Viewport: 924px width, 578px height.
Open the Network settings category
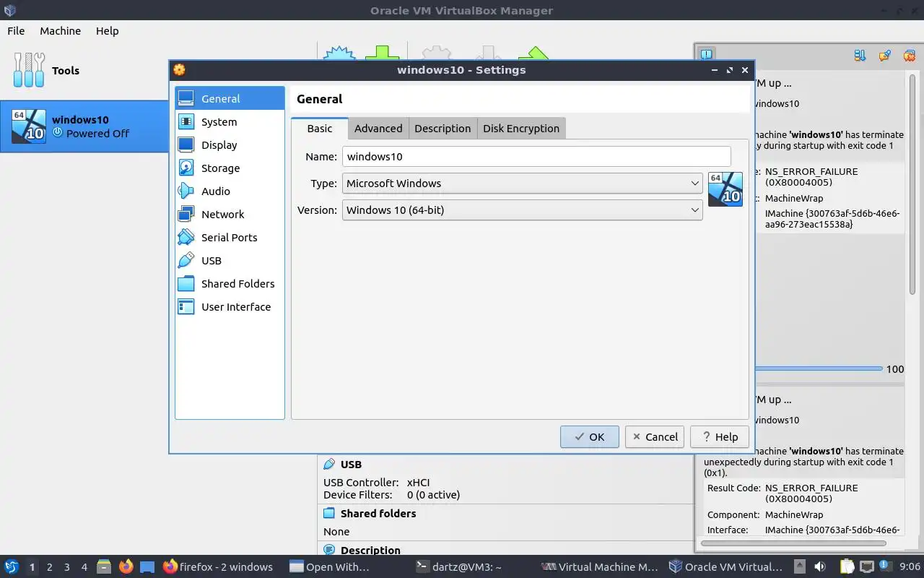pos(230,215)
